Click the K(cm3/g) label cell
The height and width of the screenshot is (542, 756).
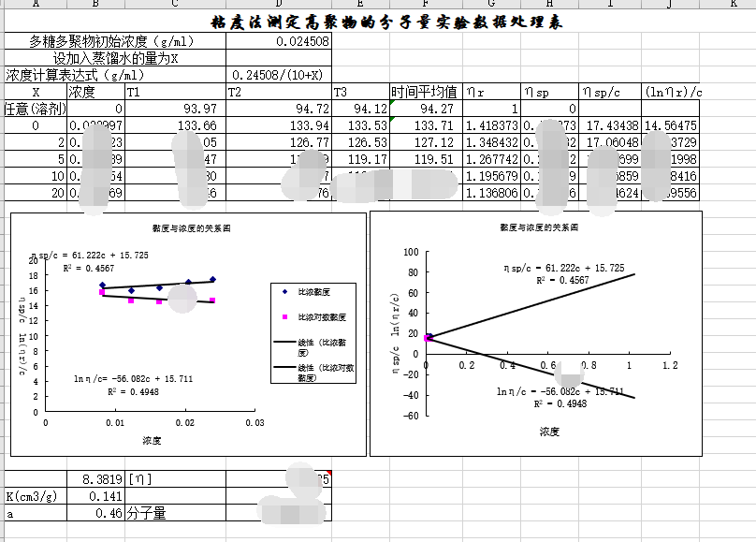pyautogui.click(x=35, y=496)
